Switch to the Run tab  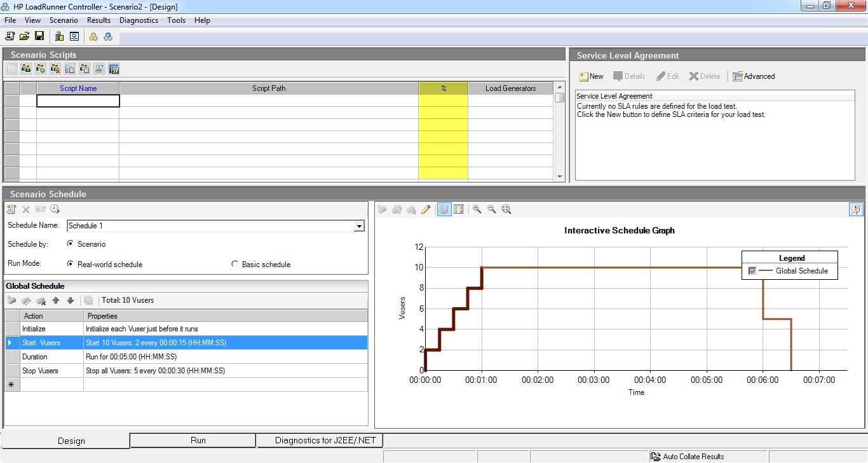[x=198, y=440]
